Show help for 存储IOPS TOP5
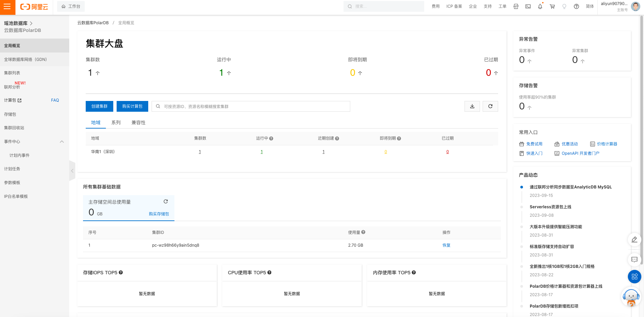This screenshot has width=644, height=317. pyautogui.click(x=121, y=273)
